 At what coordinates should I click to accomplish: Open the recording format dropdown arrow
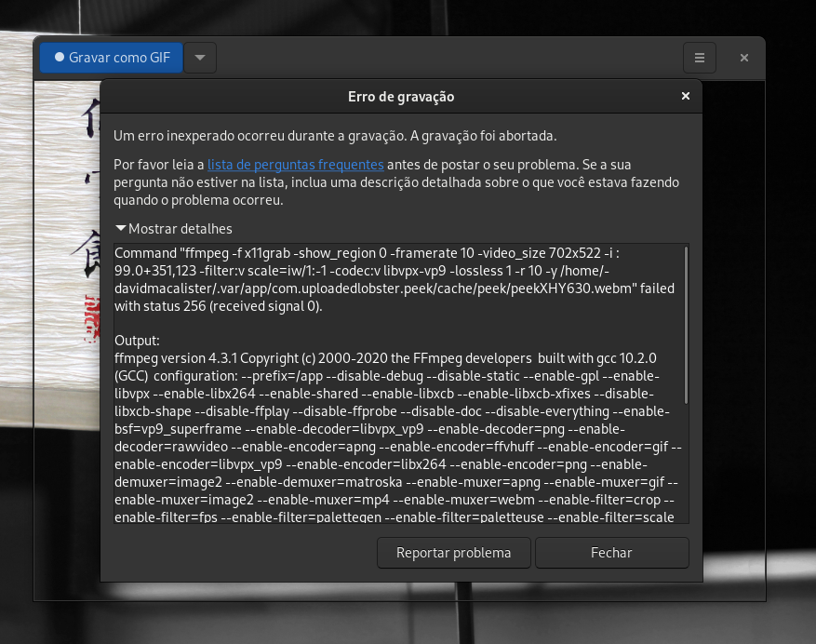pyautogui.click(x=200, y=58)
